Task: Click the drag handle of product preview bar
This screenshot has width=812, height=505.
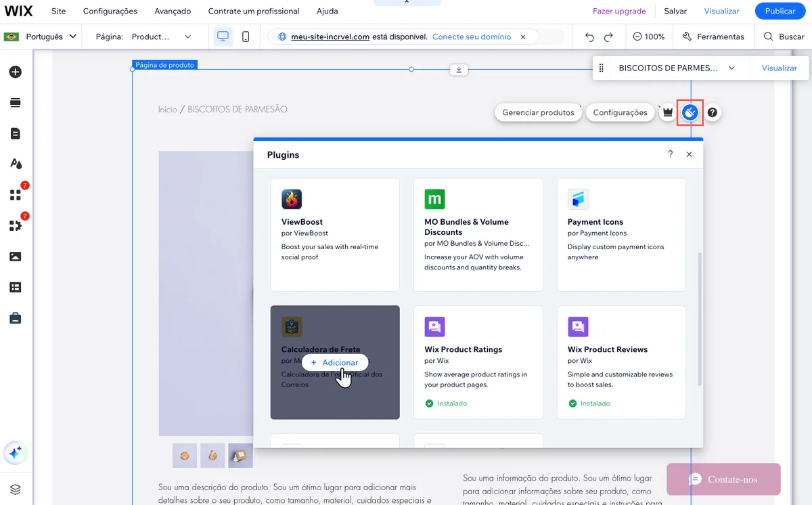Action: point(601,68)
